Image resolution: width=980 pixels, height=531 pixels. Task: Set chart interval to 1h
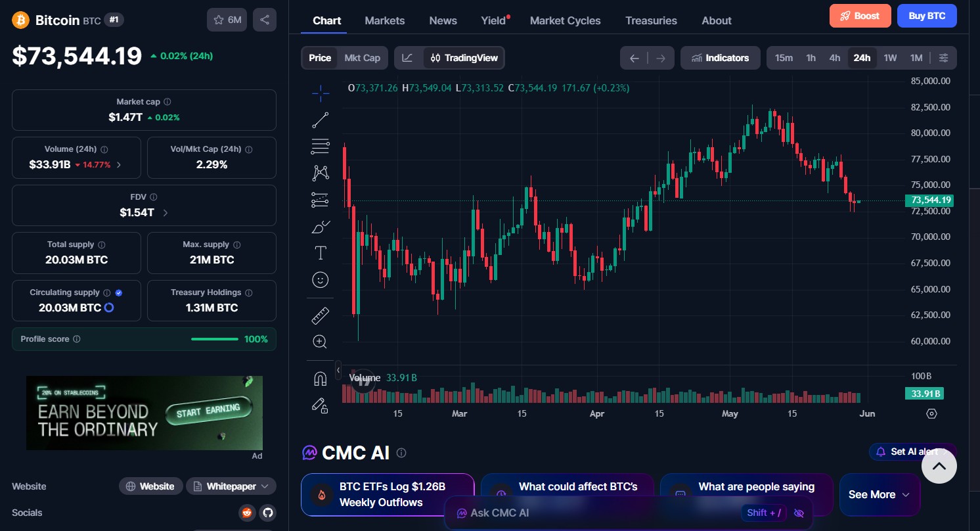(811, 58)
